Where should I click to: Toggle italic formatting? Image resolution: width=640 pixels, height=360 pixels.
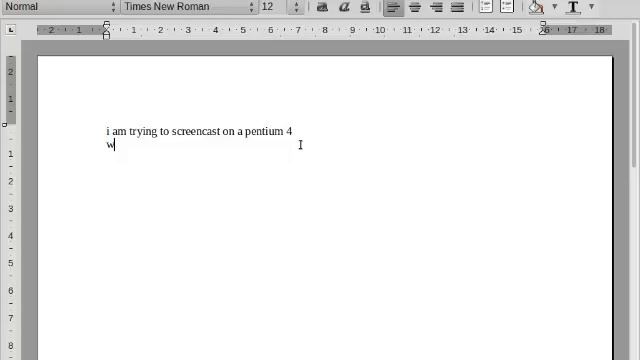click(344, 7)
